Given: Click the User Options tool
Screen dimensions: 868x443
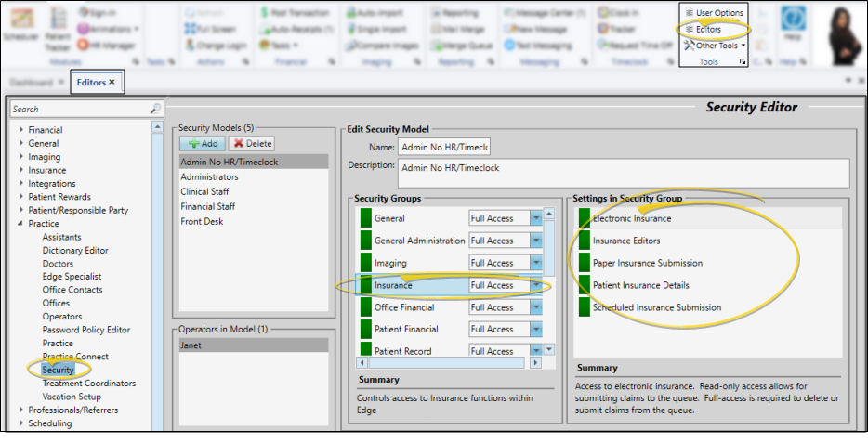Looking at the screenshot, I should click(714, 13).
